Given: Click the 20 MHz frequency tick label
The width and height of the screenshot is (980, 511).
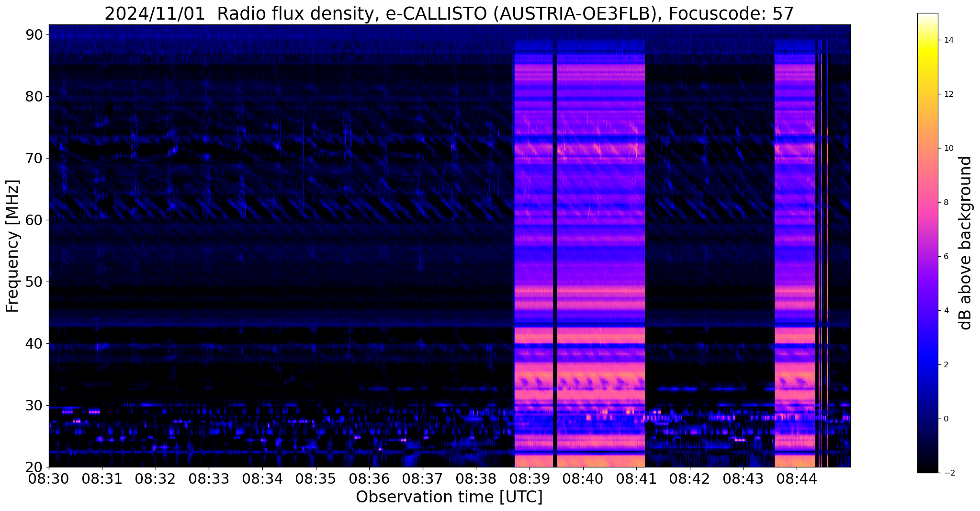Looking at the screenshot, I should 34,467.
